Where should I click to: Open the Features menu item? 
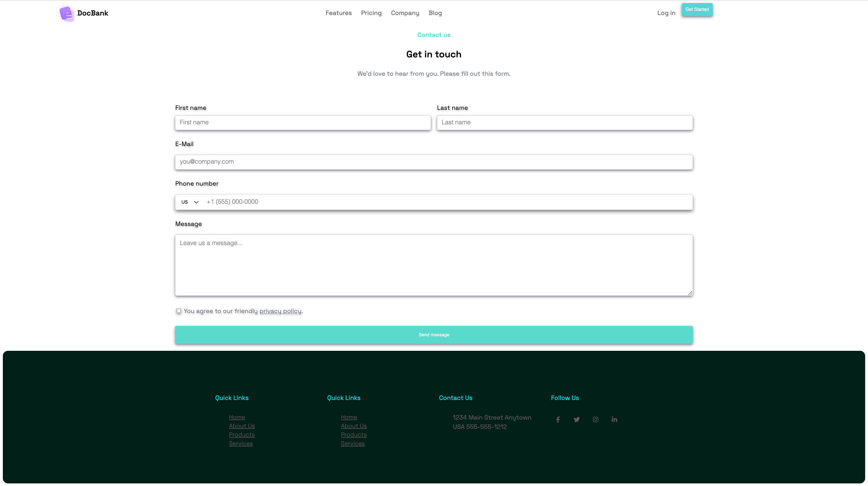tap(338, 13)
